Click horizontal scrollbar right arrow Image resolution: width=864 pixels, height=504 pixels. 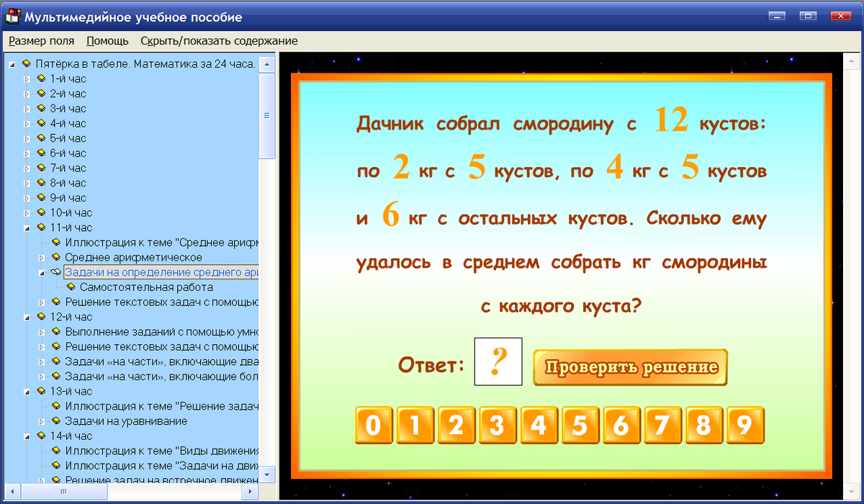click(251, 491)
